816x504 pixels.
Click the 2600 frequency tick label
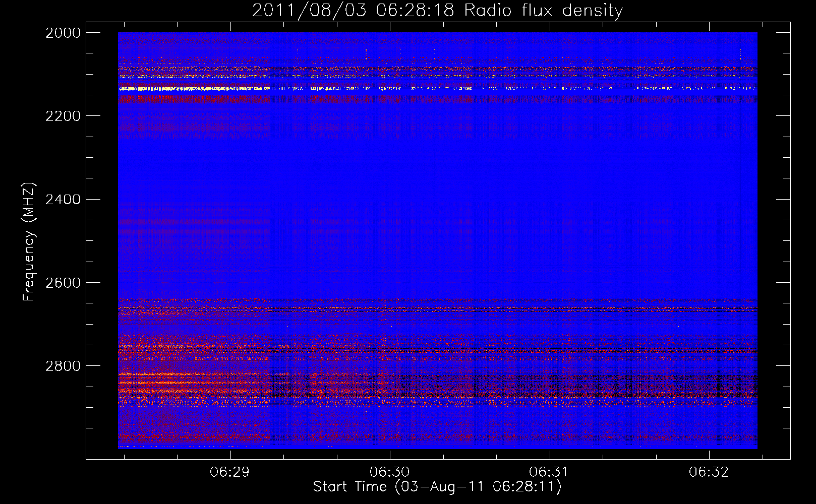63,283
